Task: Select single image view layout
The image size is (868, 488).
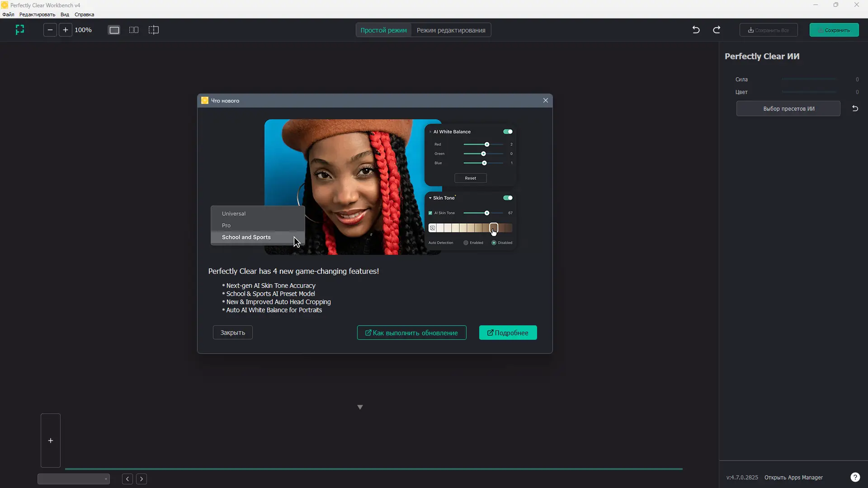Action: (114, 30)
